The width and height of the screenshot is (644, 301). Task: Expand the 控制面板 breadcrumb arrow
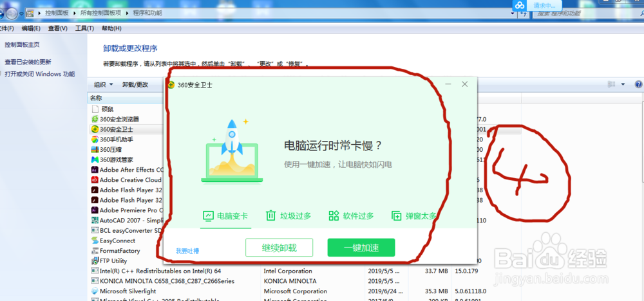(75, 13)
